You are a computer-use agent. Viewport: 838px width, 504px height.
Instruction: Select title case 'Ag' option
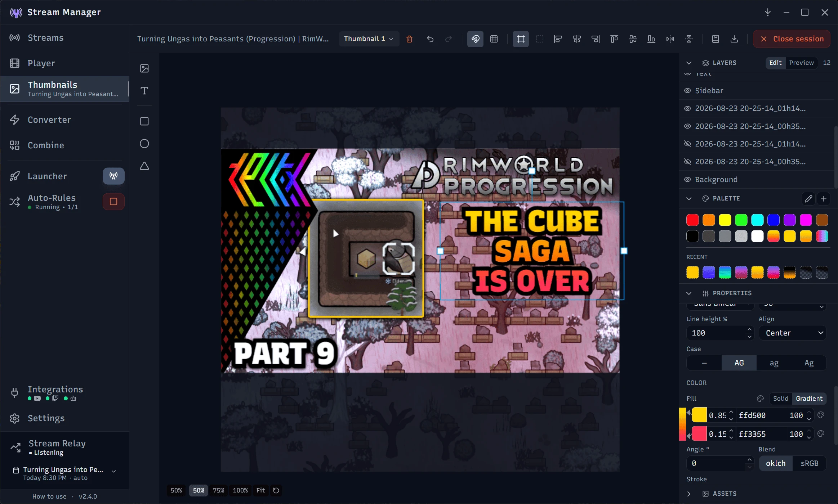click(x=809, y=363)
